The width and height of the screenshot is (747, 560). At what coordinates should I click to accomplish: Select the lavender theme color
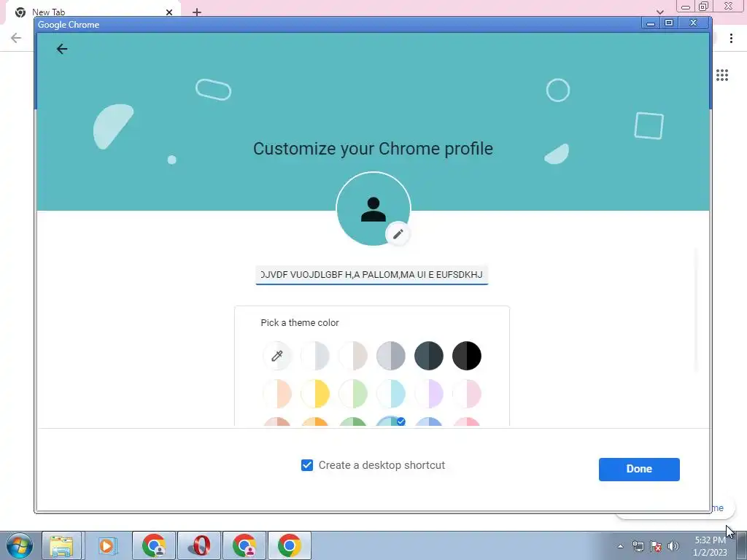click(x=429, y=394)
